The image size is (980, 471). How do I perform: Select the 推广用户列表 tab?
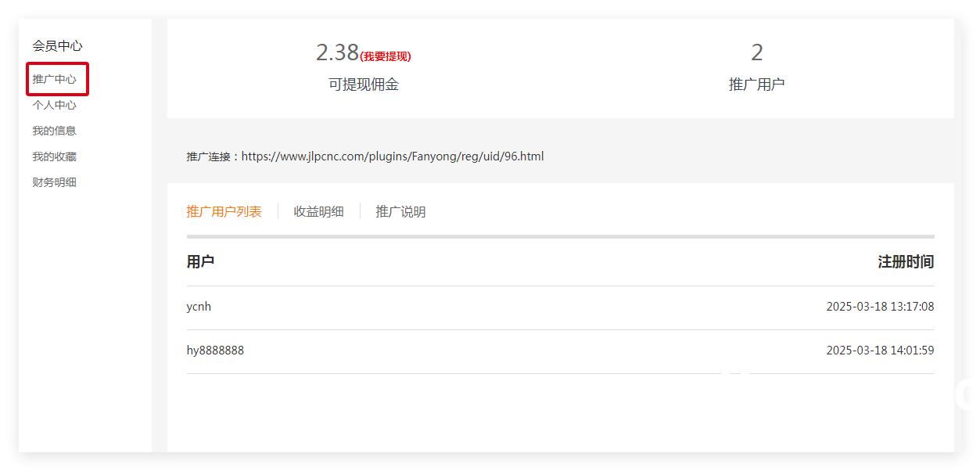tap(224, 211)
